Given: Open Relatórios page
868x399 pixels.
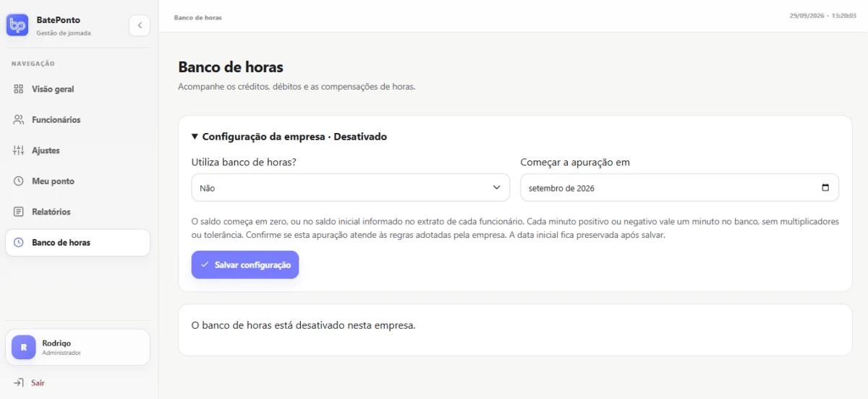Looking at the screenshot, I should (x=77, y=212).
